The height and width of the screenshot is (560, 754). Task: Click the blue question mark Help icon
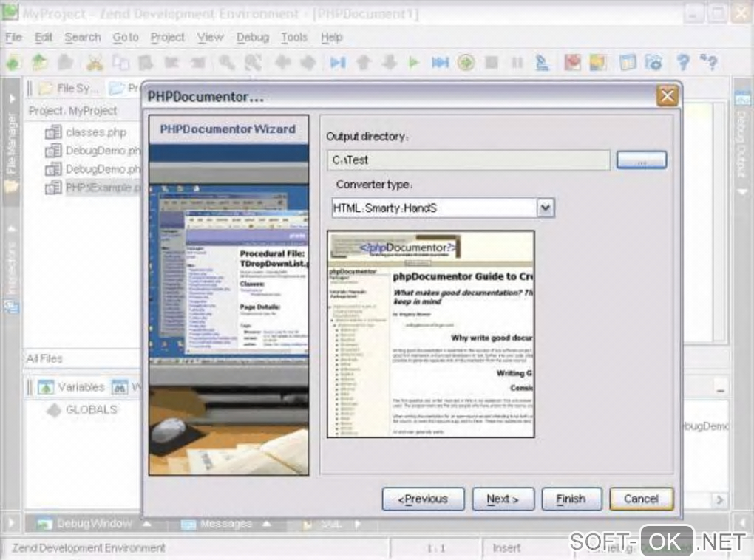[683, 63]
